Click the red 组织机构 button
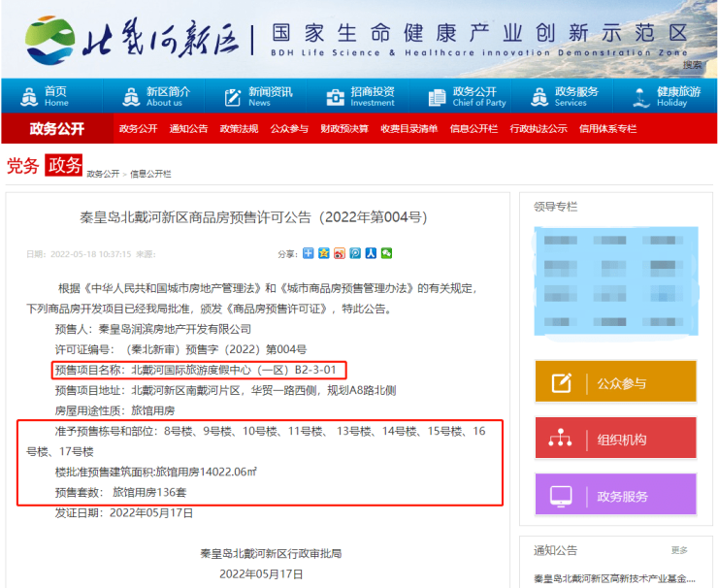The width and height of the screenshot is (718, 588). [614, 439]
